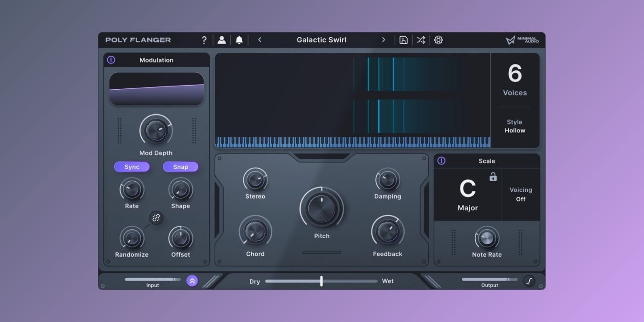The height and width of the screenshot is (322, 644).
Task: Enable the soft clip curve icon near Output
Action: [529, 280]
